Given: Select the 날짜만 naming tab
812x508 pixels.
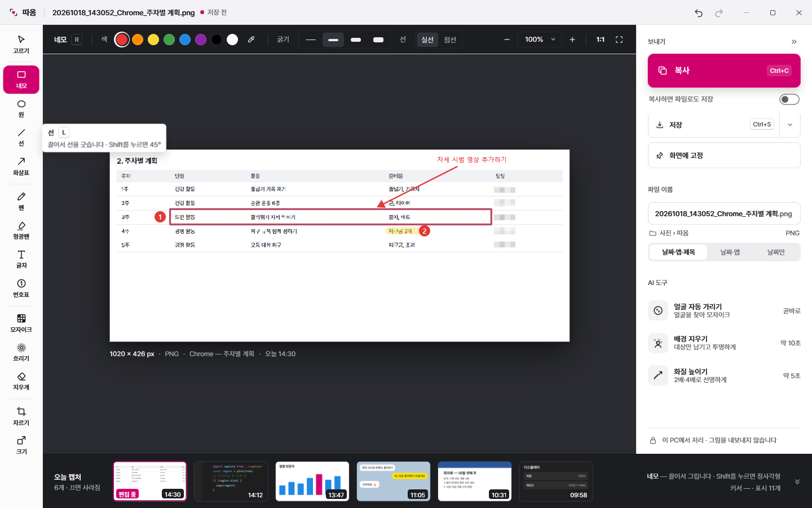Looking at the screenshot, I should [776, 252].
